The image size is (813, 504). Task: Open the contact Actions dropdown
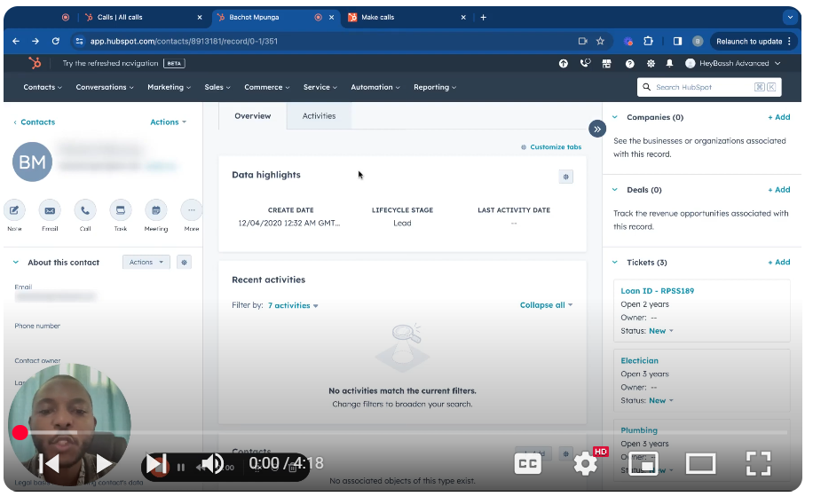(168, 122)
